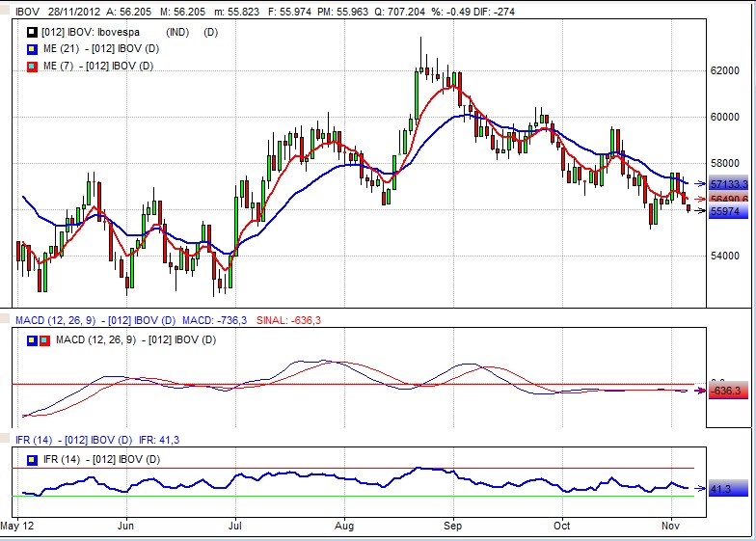756x541 pixels.
Task: Click the red ME (7) legend icon
Action: click(x=32, y=67)
